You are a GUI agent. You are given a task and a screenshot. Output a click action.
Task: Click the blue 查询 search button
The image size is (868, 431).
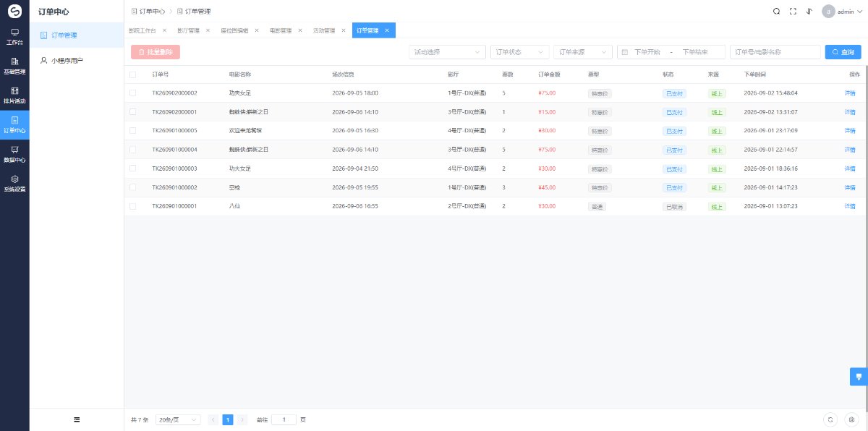tap(843, 52)
